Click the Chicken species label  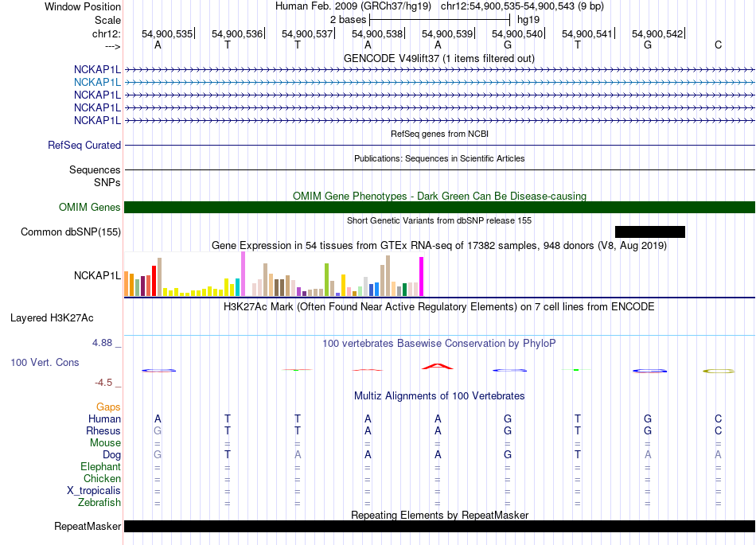(x=102, y=479)
